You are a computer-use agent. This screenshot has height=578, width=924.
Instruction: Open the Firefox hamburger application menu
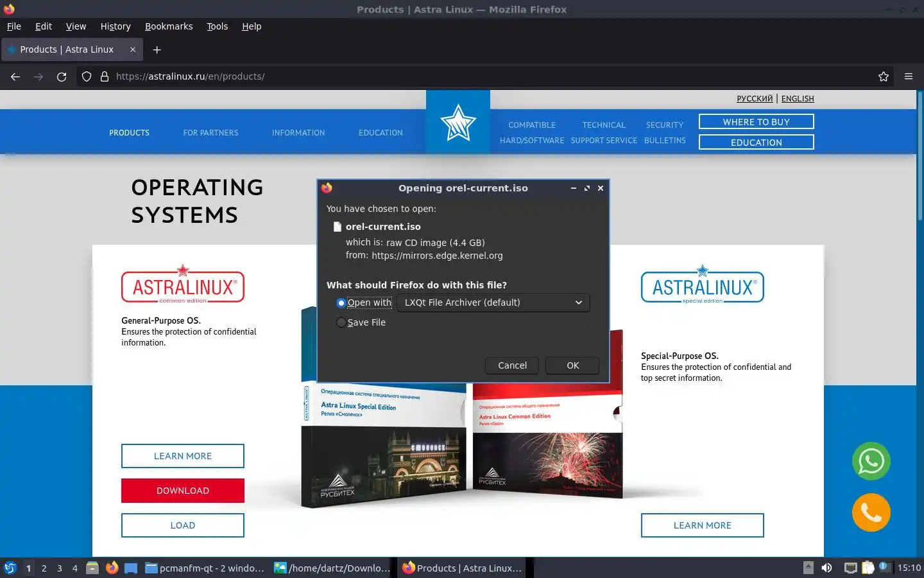(x=909, y=76)
